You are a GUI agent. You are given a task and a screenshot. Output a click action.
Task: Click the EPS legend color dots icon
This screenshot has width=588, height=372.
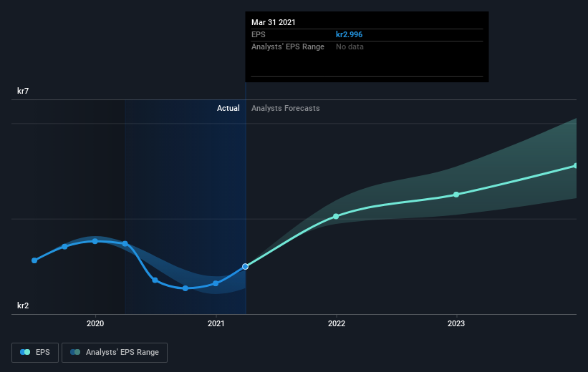tap(25, 352)
